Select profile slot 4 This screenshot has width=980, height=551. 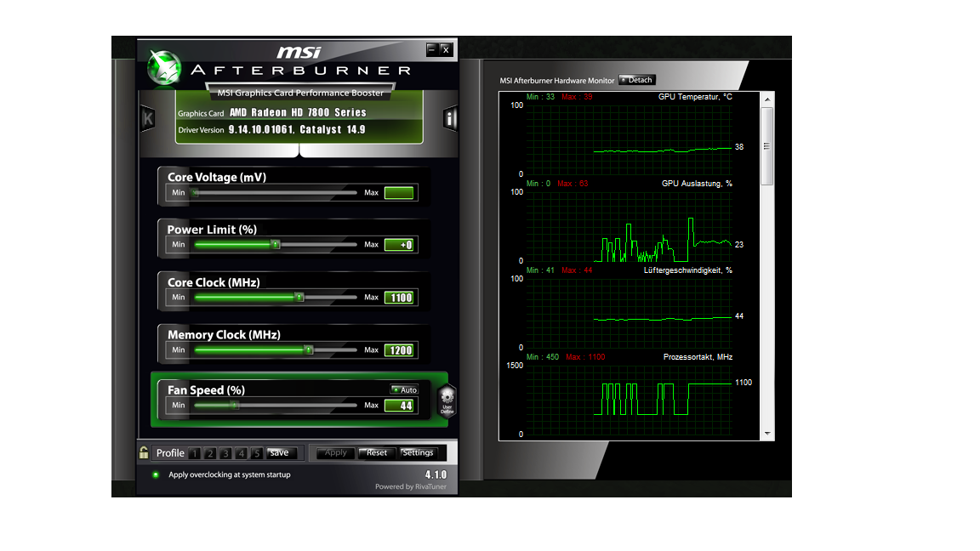point(242,453)
